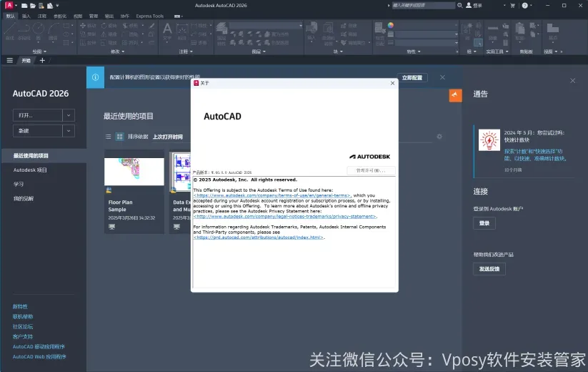This screenshot has height=372, width=588.
Task: Close the 关于 (About) dialog
Action: (x=392, y=83)
